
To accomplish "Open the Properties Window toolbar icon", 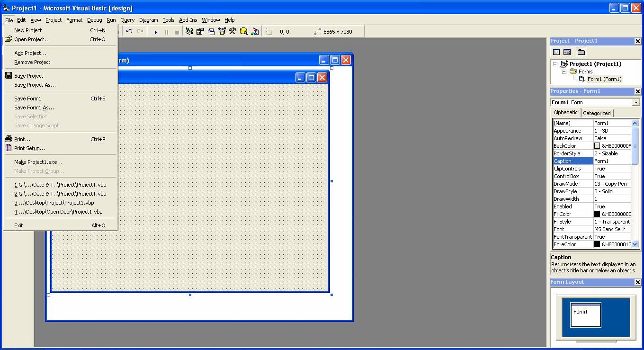I will (200, 32).
